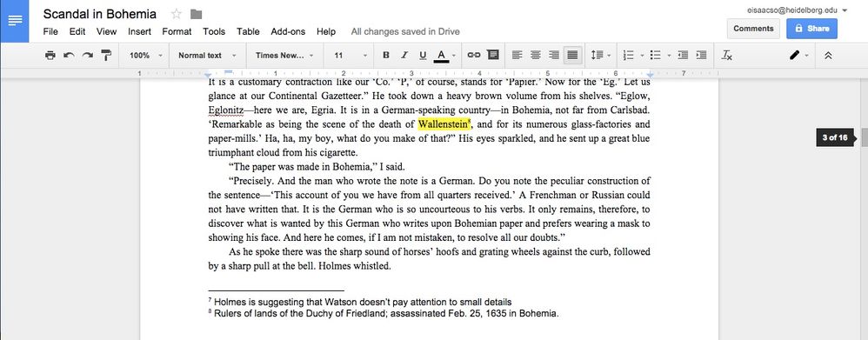Image resolution: width=868 pixels, height=340 pixels.
Task: Open the Normal text style dropdown
Action: pyautogui.click(x=207, y=56)
